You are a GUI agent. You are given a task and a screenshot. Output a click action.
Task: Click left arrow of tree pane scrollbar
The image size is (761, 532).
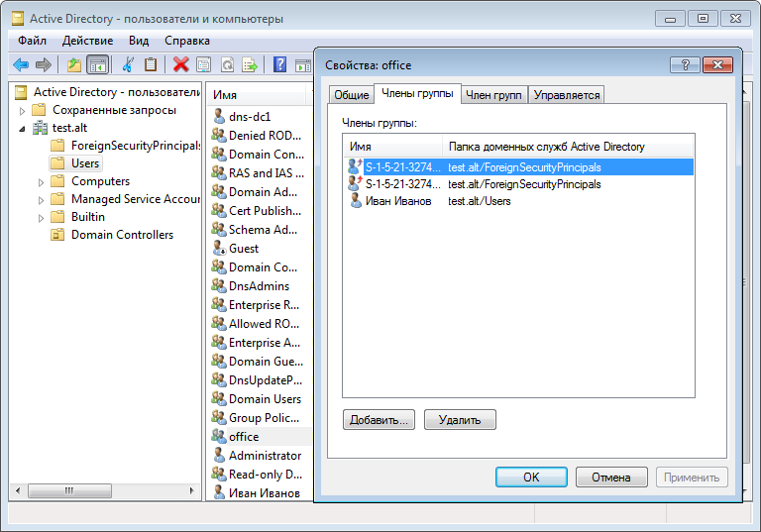click(x=18, y=490)
